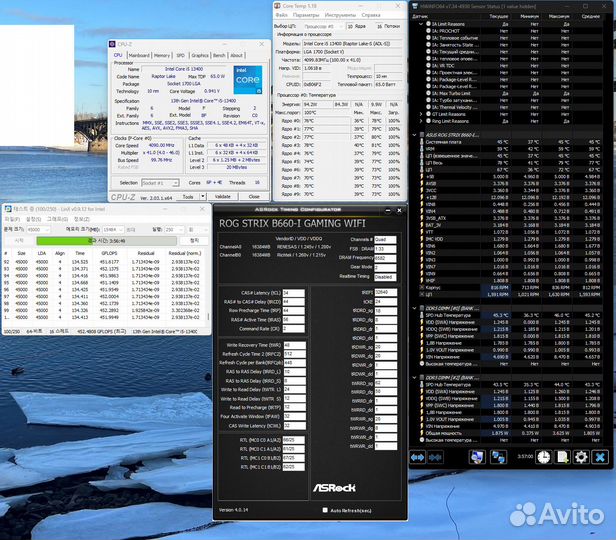
Task: Click the IA: Max Turbo Limit status icon
Action: (429, 93)
